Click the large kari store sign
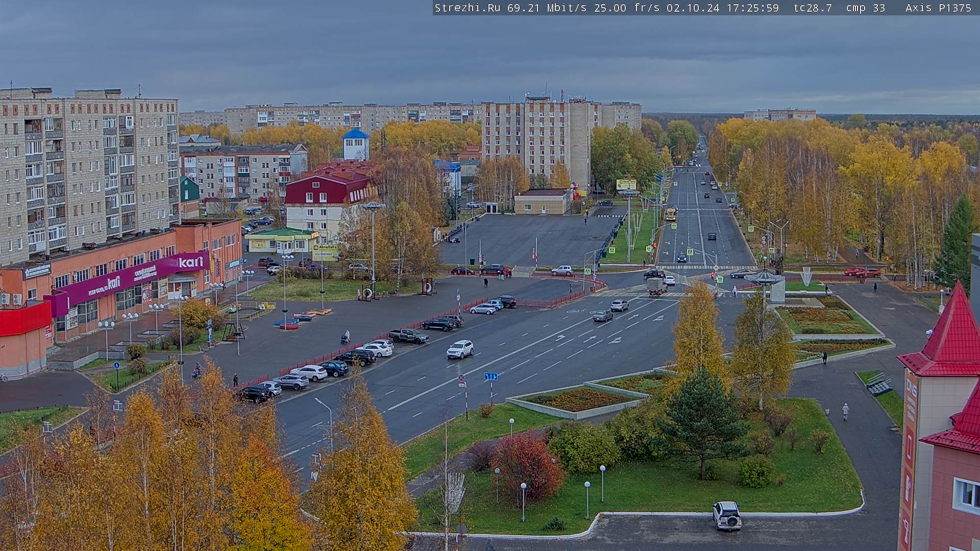980x551 pixels. click(x=191, y=262)
